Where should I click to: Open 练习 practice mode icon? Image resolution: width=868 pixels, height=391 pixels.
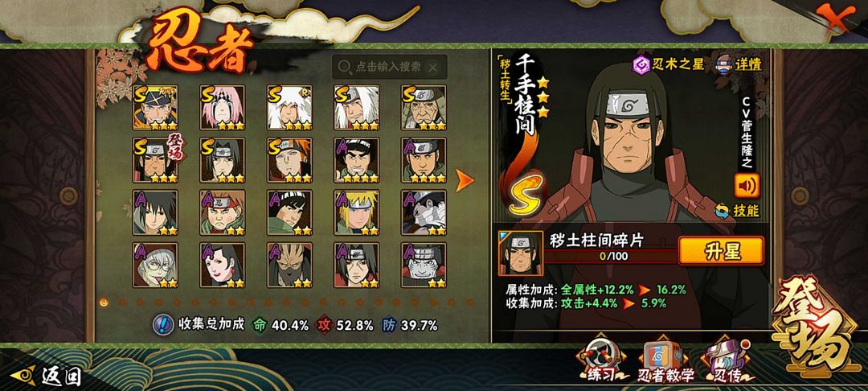tap(600, 359)
